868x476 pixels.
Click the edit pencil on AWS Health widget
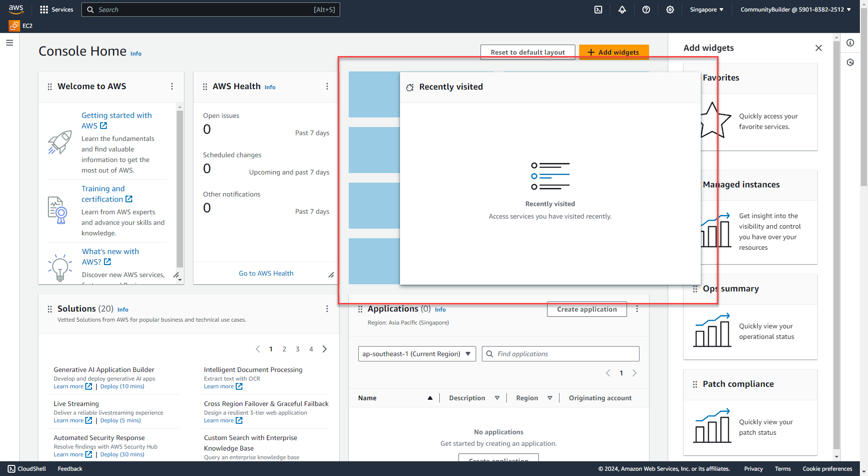point(331,275)
